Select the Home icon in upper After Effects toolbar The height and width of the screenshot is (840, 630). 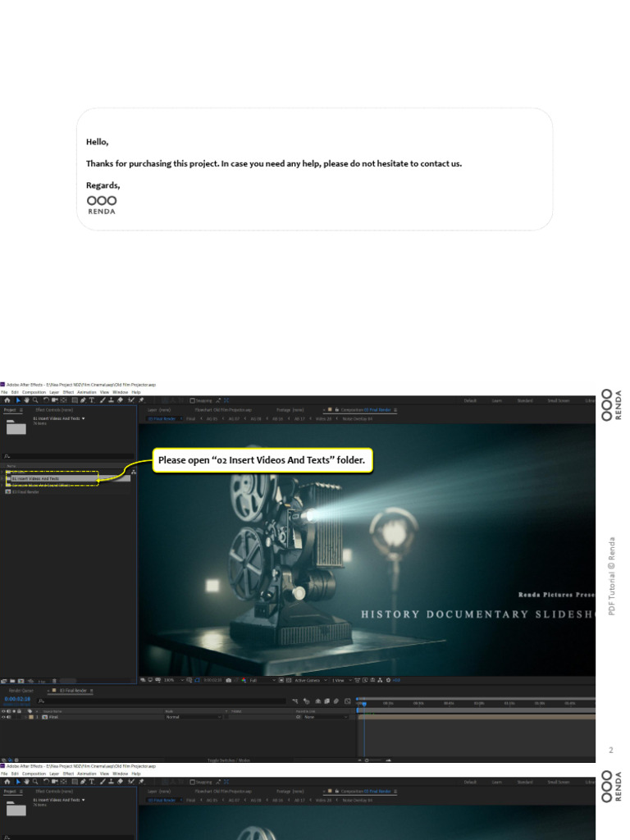tap(7, 400)
